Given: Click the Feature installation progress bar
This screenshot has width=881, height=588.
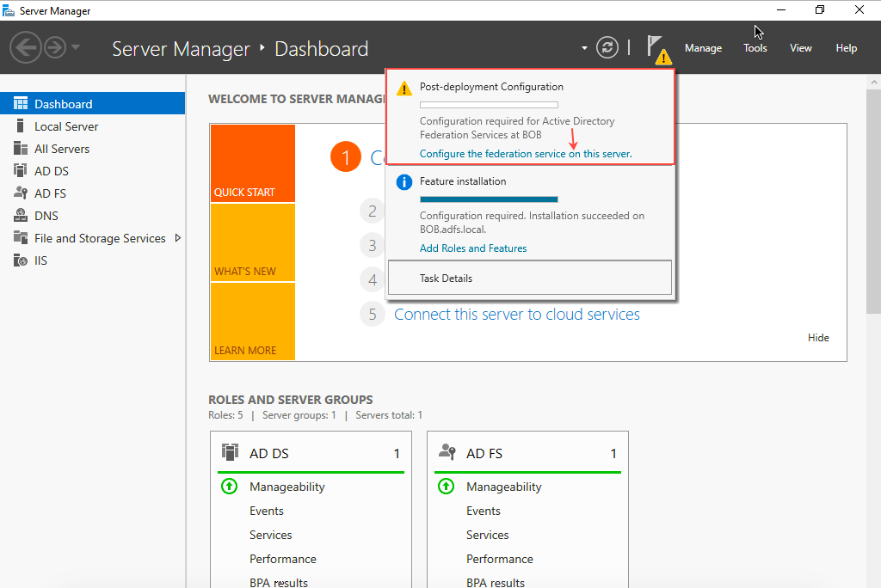Looking at the screenshot, I should click(x=489, y=199).
